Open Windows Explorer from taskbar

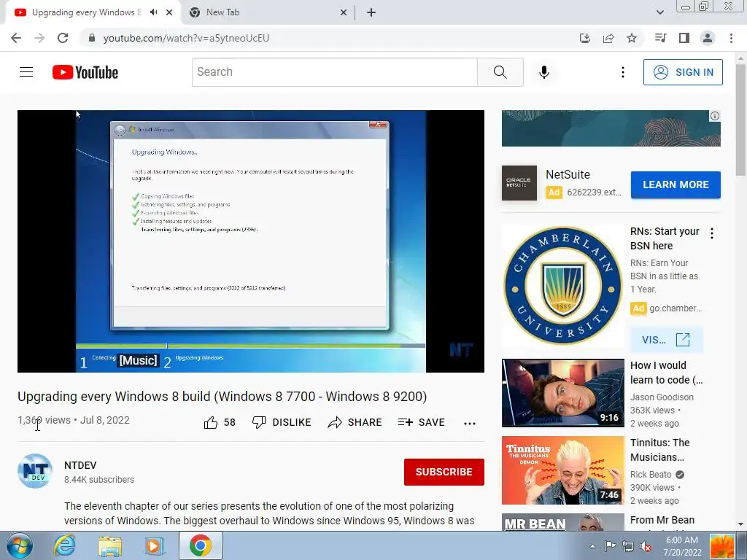click(110, 545)
